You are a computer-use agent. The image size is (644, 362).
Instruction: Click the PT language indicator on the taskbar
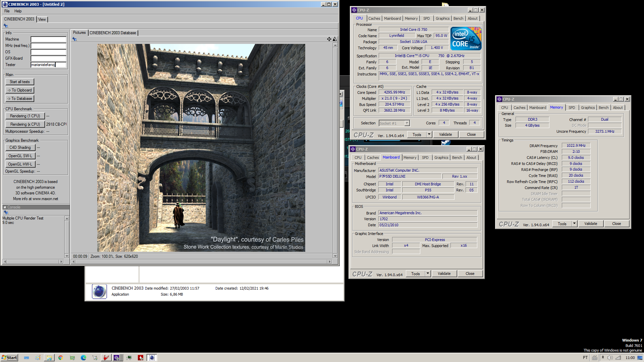click(585, 358)
